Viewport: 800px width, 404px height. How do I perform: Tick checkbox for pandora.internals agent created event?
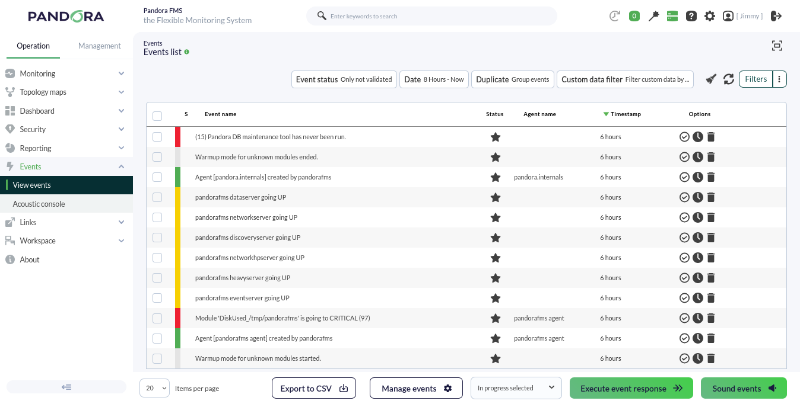(157, 177)
